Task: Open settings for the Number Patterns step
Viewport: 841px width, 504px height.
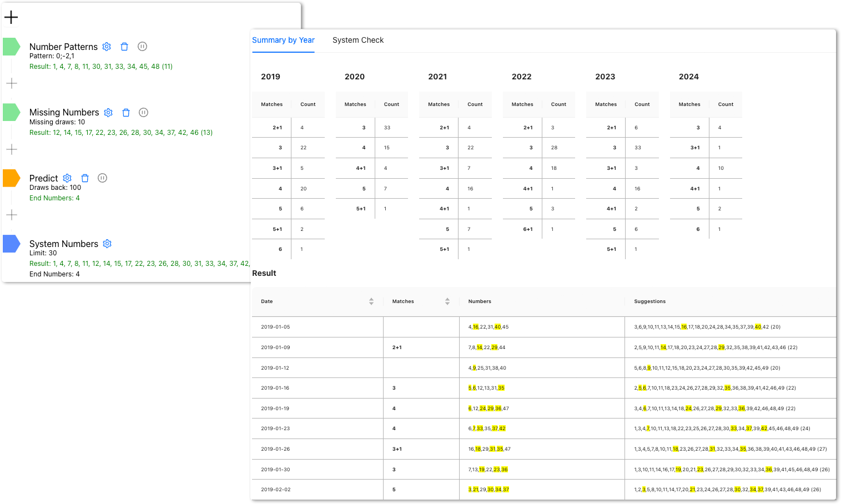Action: tap(107, 47)
